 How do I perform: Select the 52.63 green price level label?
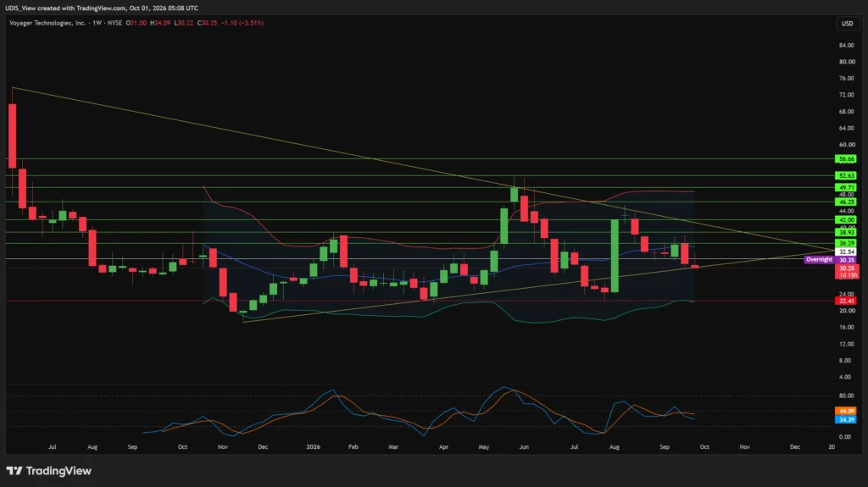846,175
